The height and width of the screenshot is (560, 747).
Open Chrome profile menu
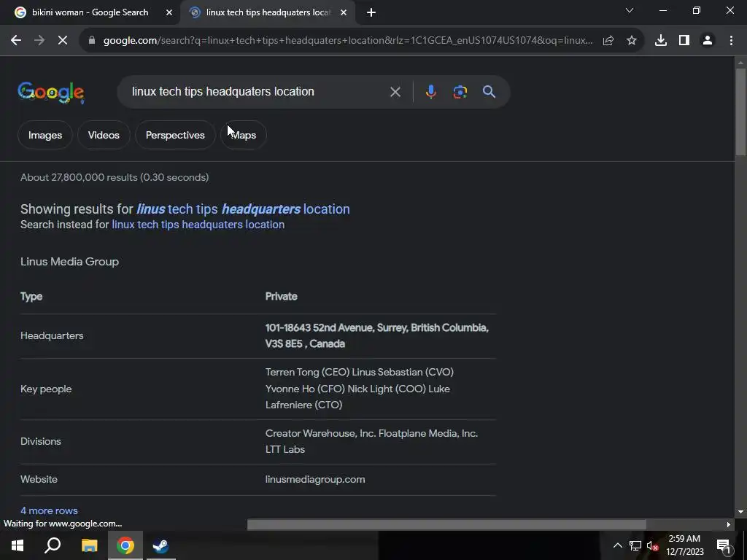tap(708, 41)
